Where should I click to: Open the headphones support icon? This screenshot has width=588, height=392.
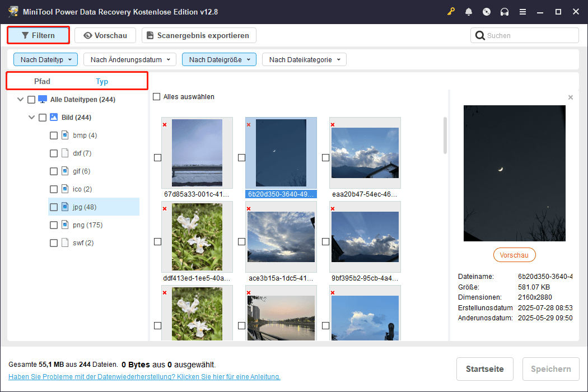click(x=505, y=12)
